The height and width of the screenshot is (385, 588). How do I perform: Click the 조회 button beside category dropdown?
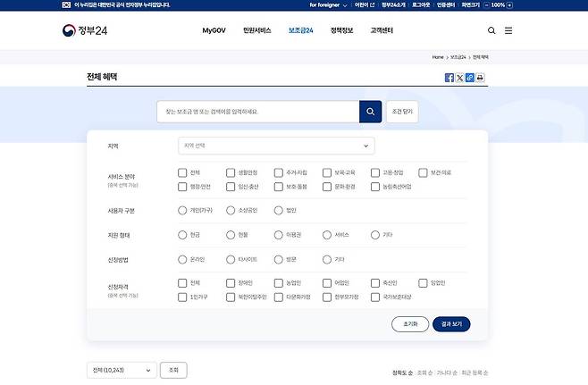[173, 370]
